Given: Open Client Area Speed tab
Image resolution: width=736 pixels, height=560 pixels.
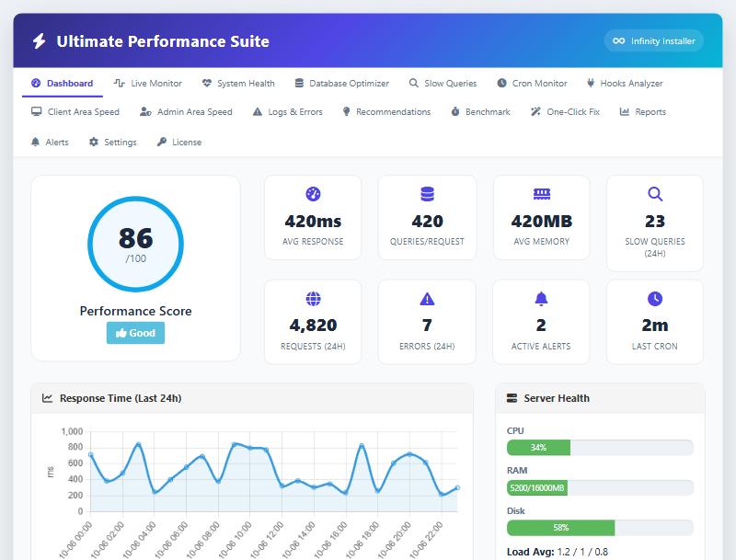Looking at the screenshot, I should 75,112.
